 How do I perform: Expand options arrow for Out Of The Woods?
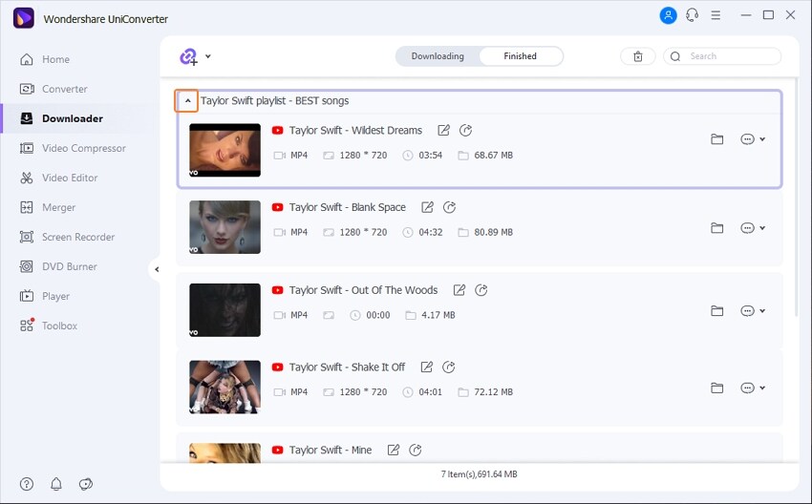pos(762,311)
